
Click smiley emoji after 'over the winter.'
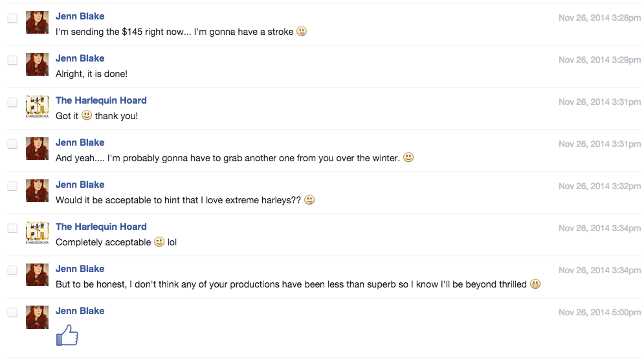click(x=408, y=157)
